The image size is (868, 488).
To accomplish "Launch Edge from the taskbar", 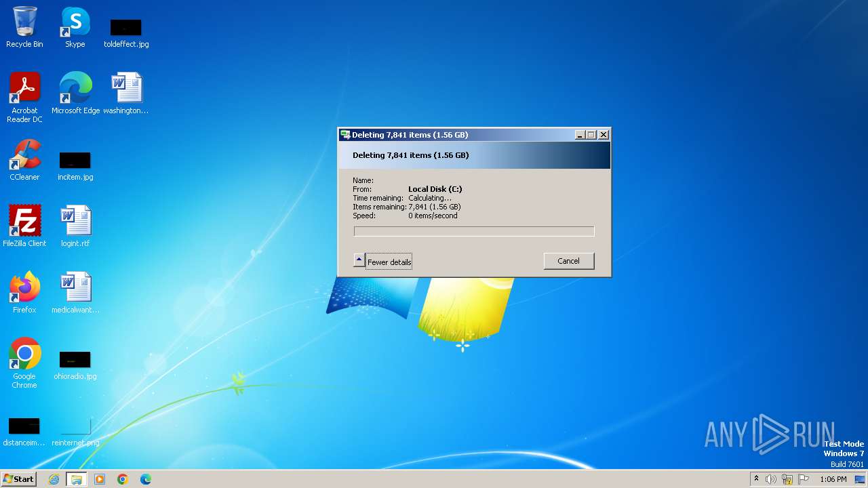I will pos(146,479).
